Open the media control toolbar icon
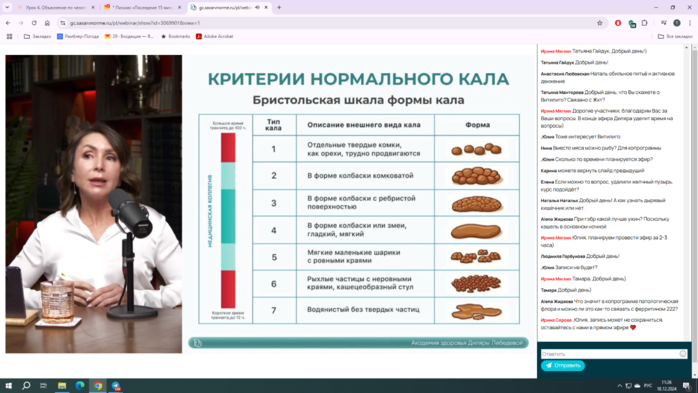Image resolution: width=698 pixels, height=393 pixels. [663, 23]
